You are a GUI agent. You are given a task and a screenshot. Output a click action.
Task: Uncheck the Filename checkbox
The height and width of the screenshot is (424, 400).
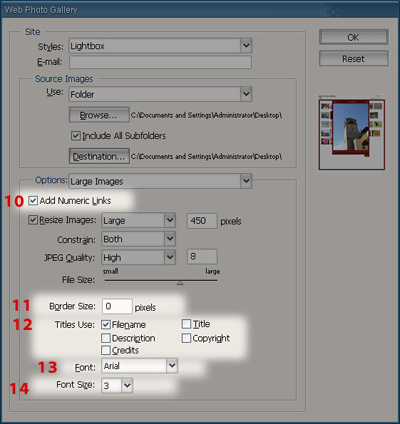click(x=106, y=324)
